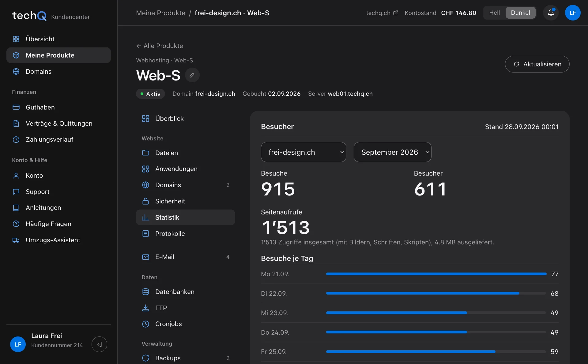Open Backups under Verwaltung
Screen dimensions: 588x364
[185, 358]
